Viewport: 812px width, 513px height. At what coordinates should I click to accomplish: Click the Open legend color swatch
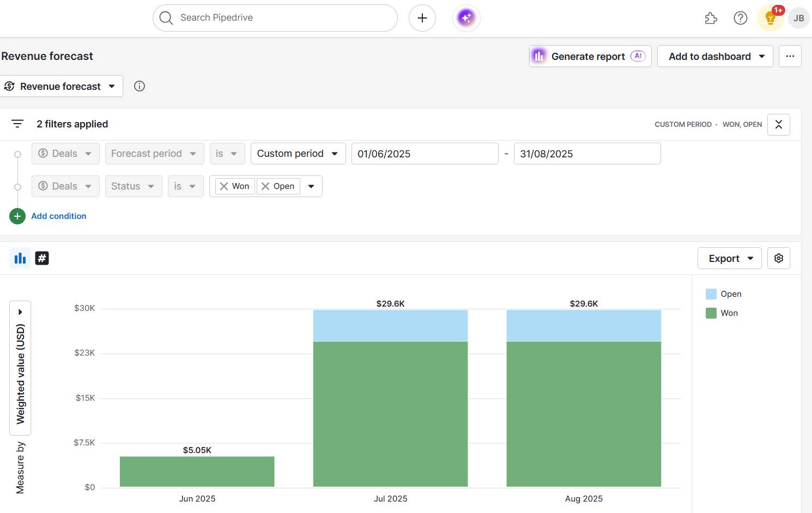point(711,294)
